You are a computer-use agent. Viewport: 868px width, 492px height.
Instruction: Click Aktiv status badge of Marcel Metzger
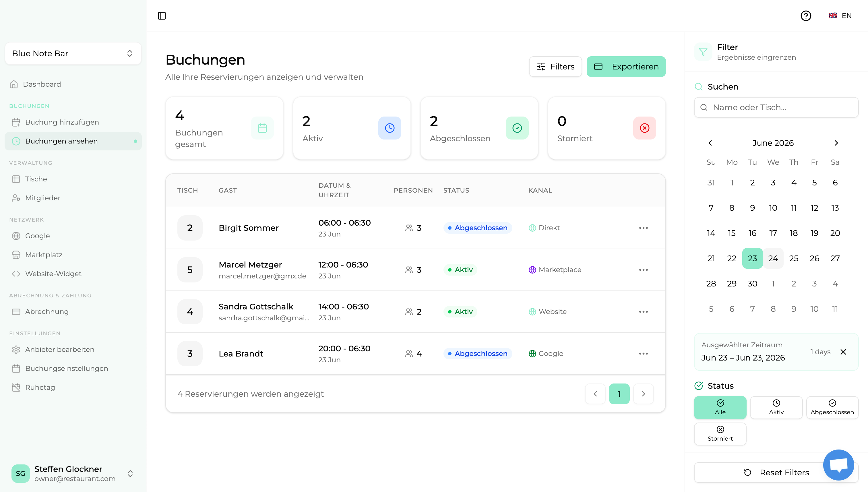460,270
